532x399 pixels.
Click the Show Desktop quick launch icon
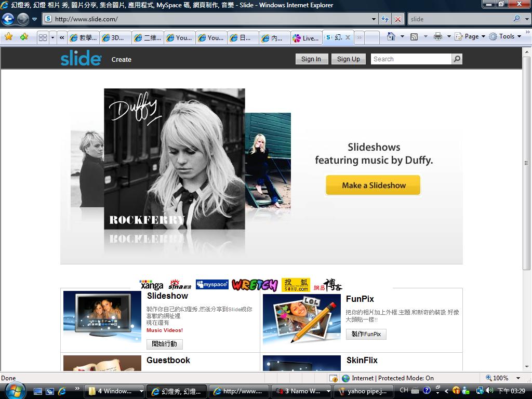tap(37, 391)
